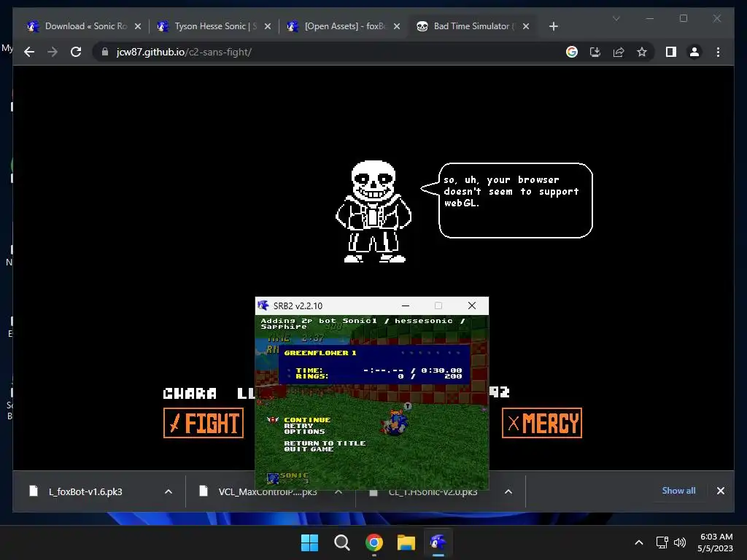Close the Bad Time Simulator tab
This screenshot has width=747, height=560.
point(525,26)
